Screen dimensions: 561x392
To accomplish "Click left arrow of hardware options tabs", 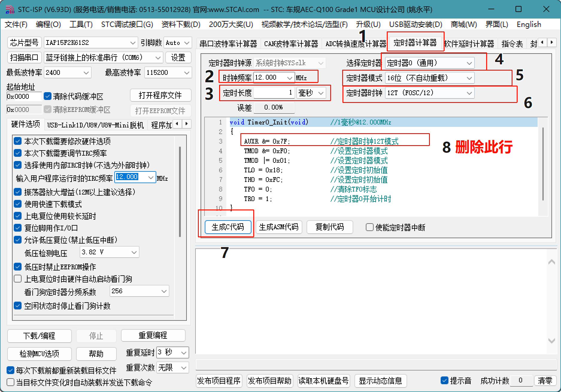I will pyautogui.click(x=178, y=124).
